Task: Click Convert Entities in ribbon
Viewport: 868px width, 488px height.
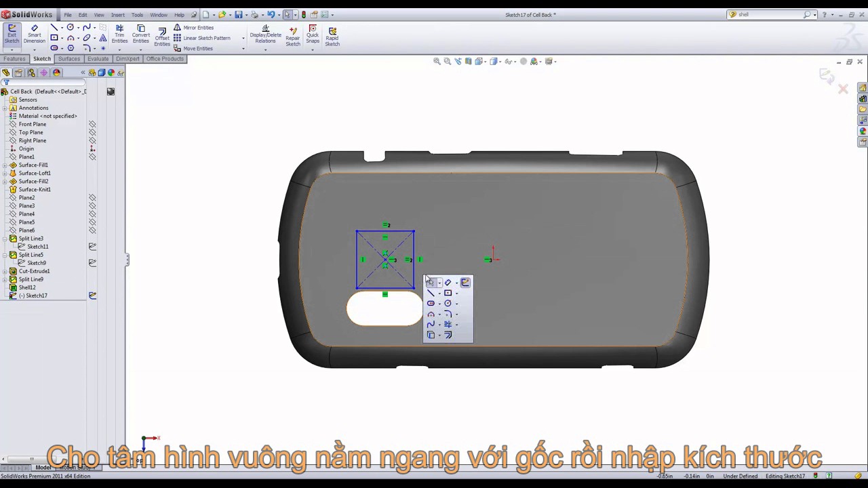Action: [x=140, y=35]
